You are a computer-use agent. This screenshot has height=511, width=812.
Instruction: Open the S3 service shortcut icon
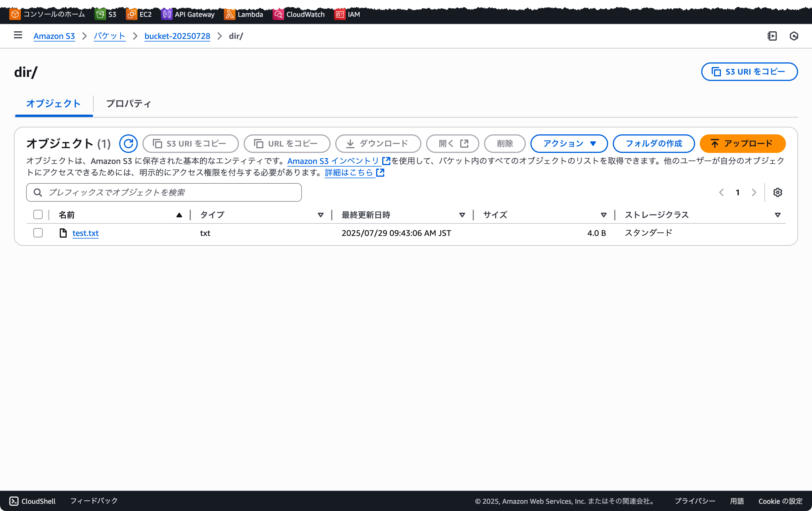[100, 14]
